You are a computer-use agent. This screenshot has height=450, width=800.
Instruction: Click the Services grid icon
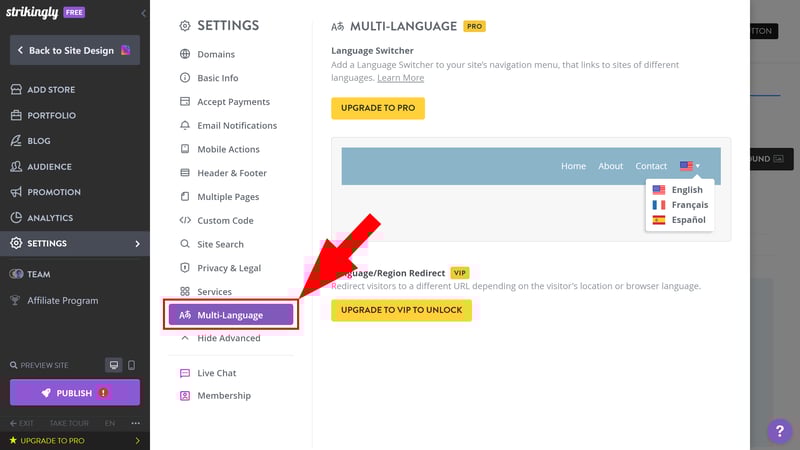pos(185,291)
